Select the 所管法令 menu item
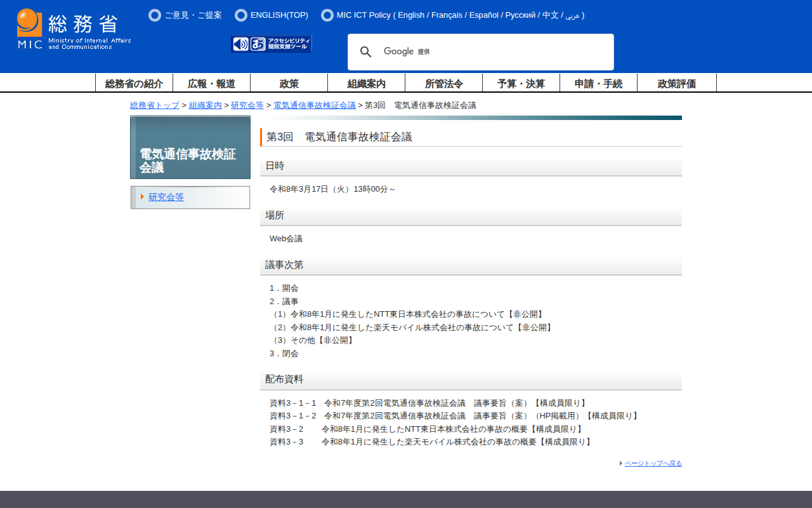812x508 pixels. (x=443, y=83)
